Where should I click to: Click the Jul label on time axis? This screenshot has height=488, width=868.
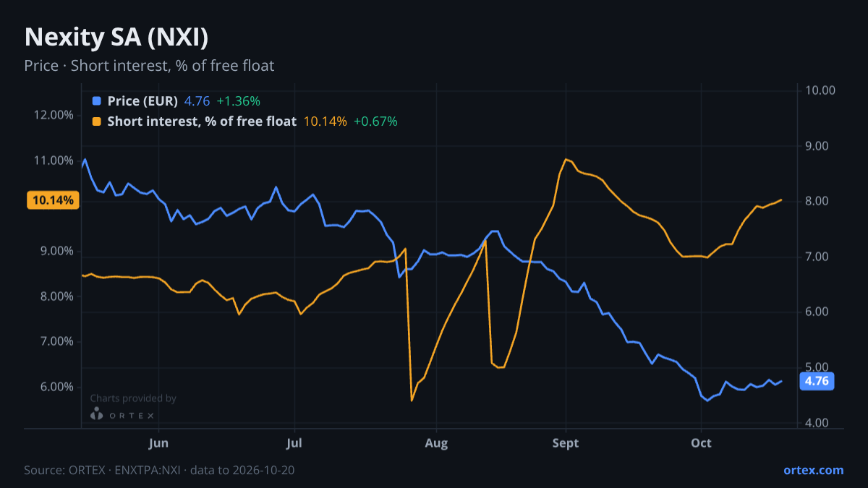tap(294, 442)
